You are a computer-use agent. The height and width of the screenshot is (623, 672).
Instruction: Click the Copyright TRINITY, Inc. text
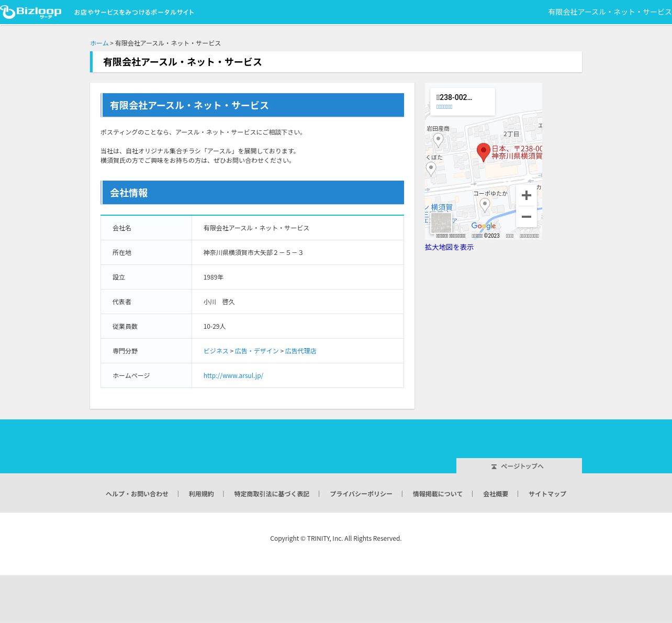(x=336, y=538)
